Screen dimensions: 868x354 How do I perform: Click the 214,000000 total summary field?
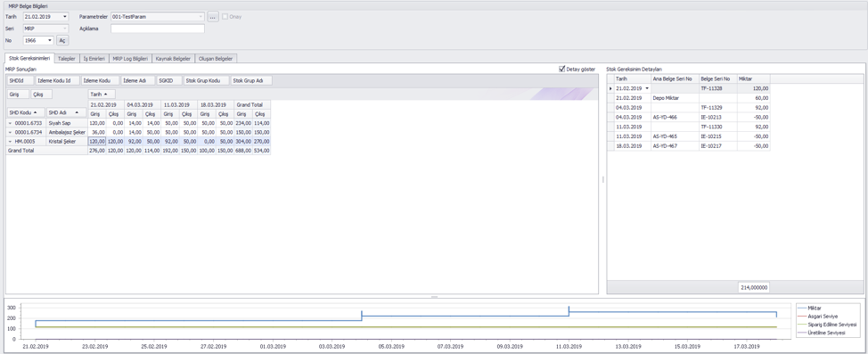tap(753, 287)
